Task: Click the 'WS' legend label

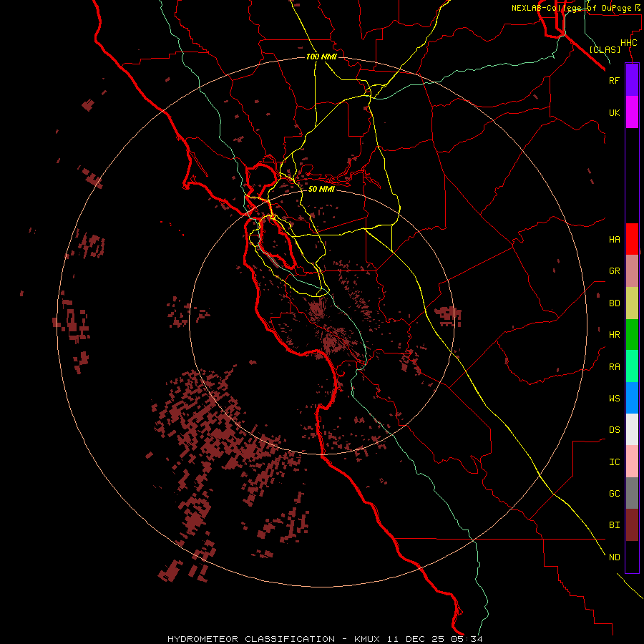Action: pyautogui.click(x=614, y=399)
